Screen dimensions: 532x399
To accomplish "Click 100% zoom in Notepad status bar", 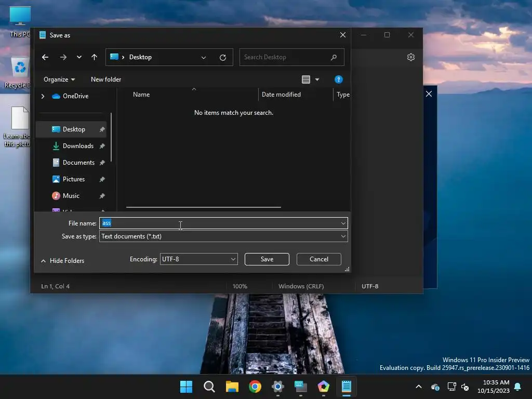I will point(240,286).
